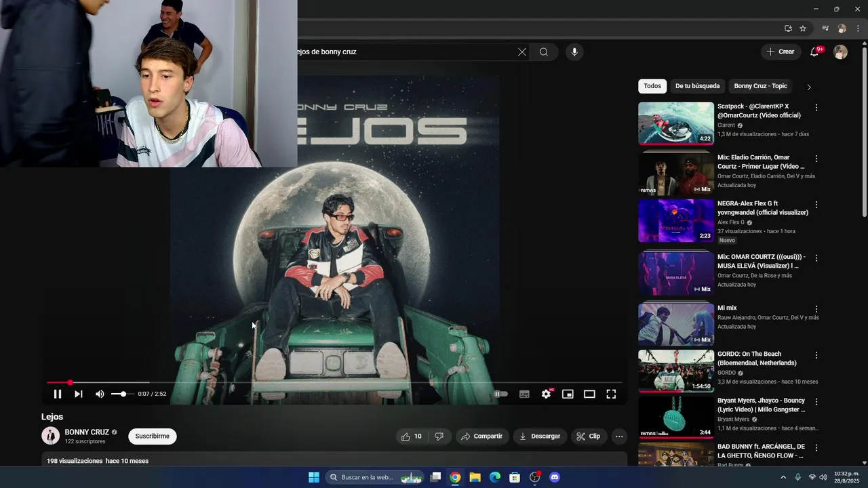
Task: Open options for OMAR COURTZ MUSA ELEVÁ mix
Action: click(x=816, y=258)
